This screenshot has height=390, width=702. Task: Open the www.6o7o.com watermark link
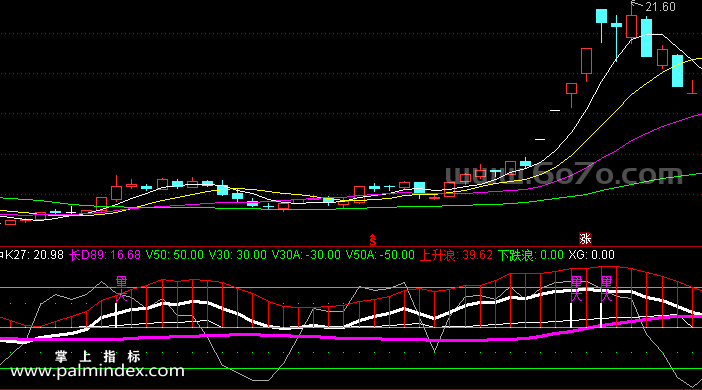point(564,174)
